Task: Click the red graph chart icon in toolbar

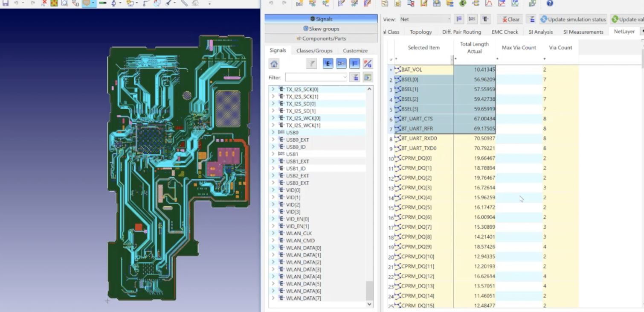Action: (x=489, y=3)
